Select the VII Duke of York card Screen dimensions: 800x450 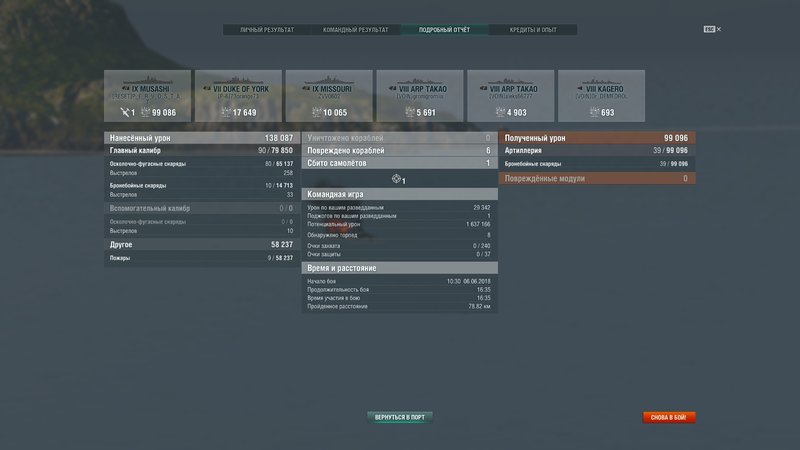point(238,96)
